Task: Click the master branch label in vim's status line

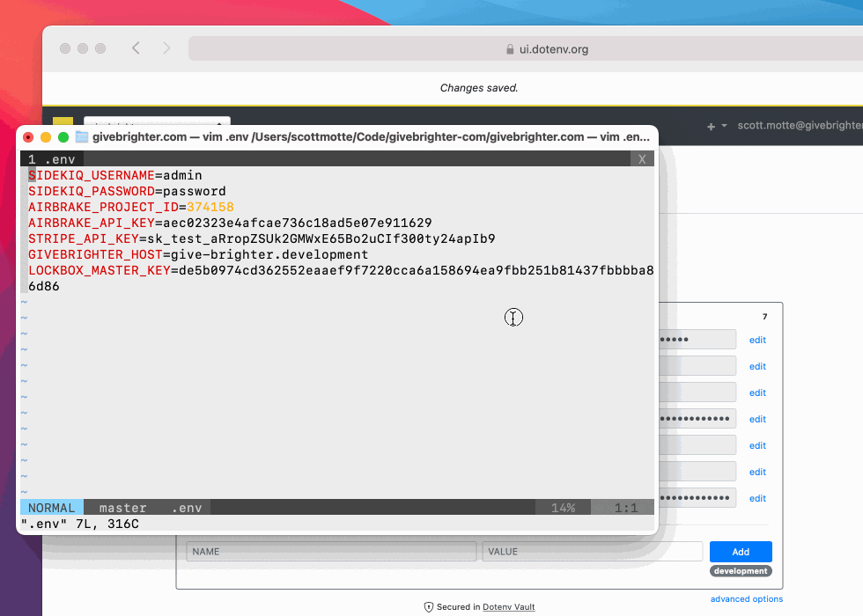Action: point(122,508)
